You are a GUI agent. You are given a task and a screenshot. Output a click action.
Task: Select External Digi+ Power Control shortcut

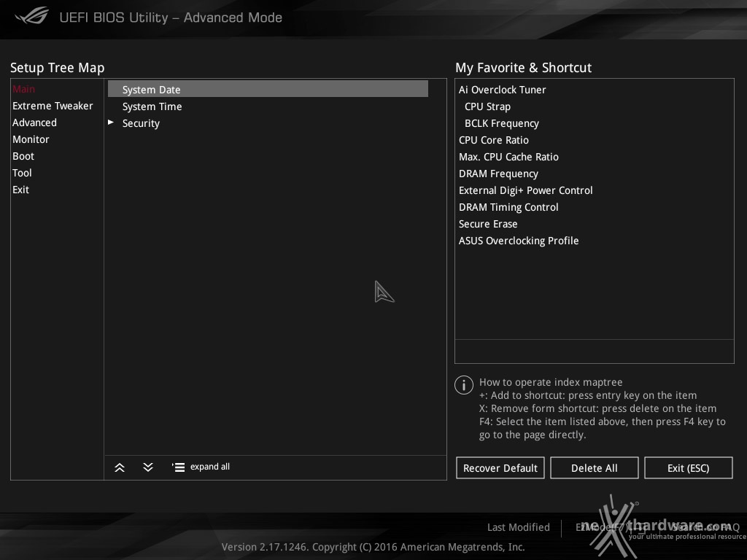[x=525, y=190]
